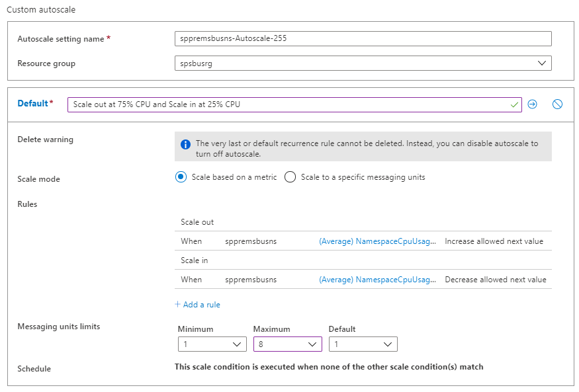Screen dimensions: 579x392
Task: Click the disable/delete circle icon for Default condition
Action: pyautogui.click(x=557, y=104)
